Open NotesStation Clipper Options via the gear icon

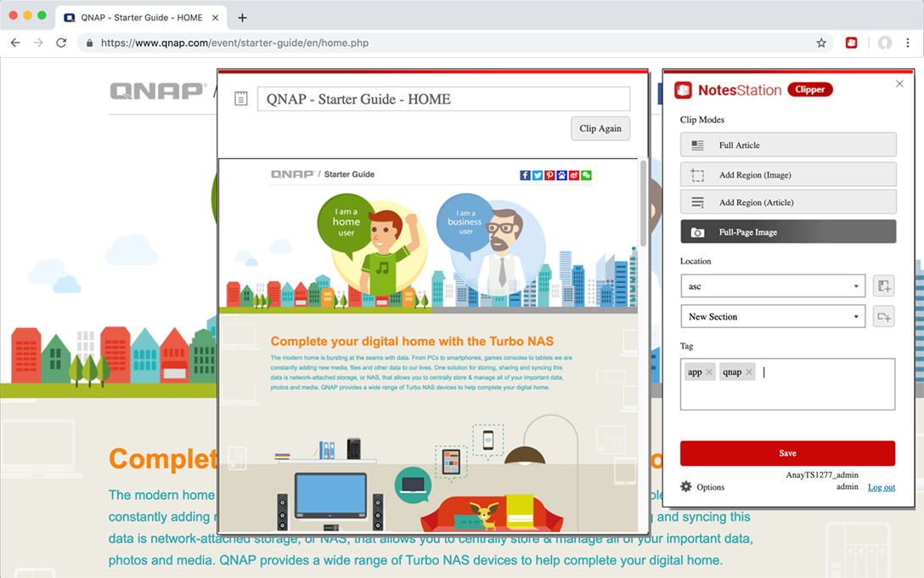click(687, 485)
